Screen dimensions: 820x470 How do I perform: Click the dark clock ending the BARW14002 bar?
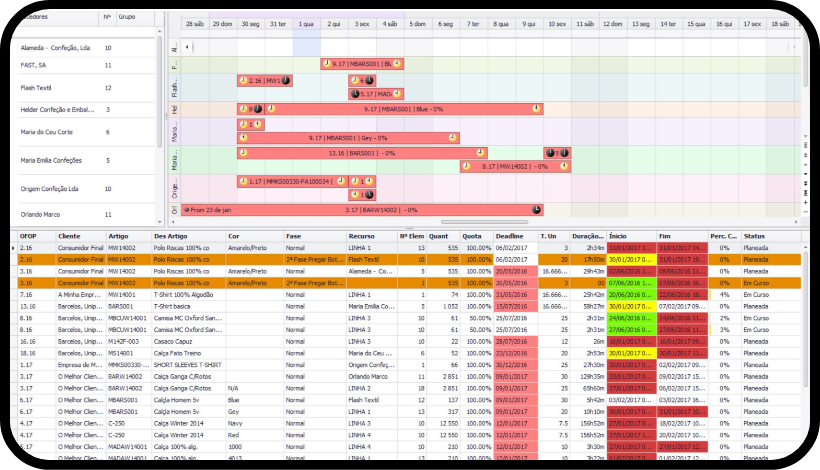click(537, 210)
